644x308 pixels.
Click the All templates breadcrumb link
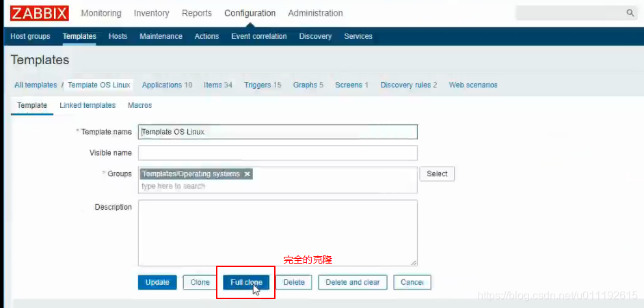click(36, 85)
